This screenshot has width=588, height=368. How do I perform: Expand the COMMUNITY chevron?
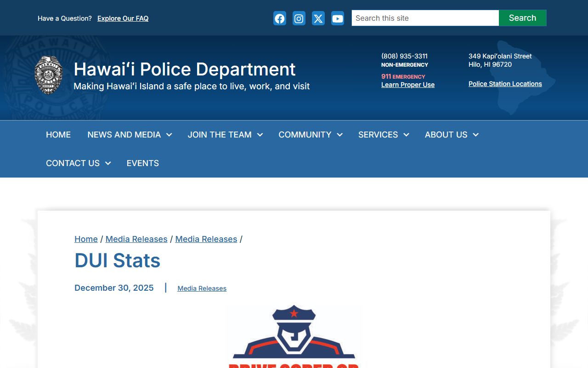click(340, 135)
